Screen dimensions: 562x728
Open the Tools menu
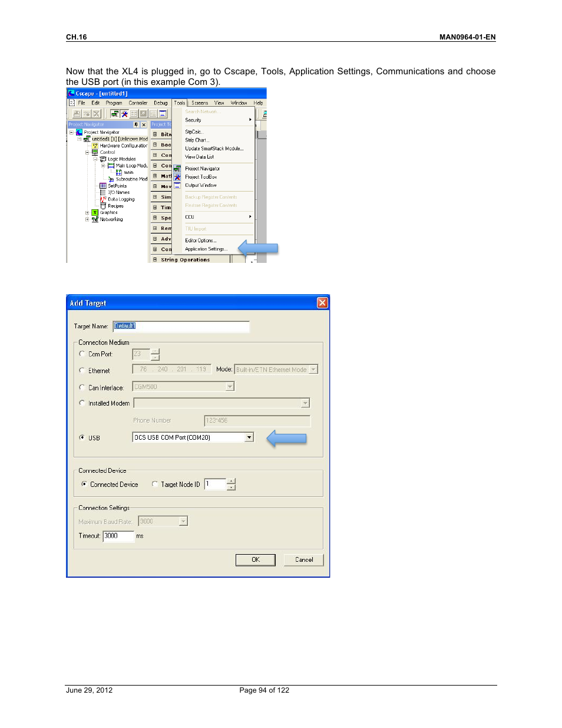180,103
